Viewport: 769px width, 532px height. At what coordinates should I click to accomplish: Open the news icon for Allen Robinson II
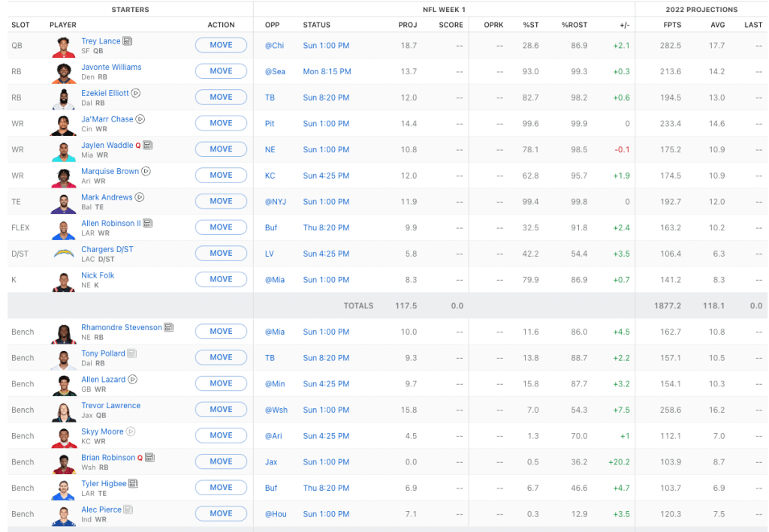point(148,224)
